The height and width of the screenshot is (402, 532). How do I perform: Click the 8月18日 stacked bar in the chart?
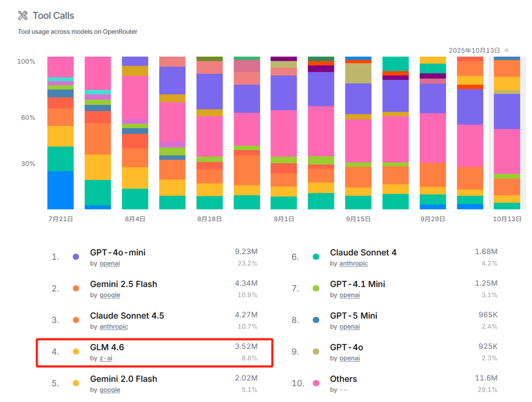point(210,133)
